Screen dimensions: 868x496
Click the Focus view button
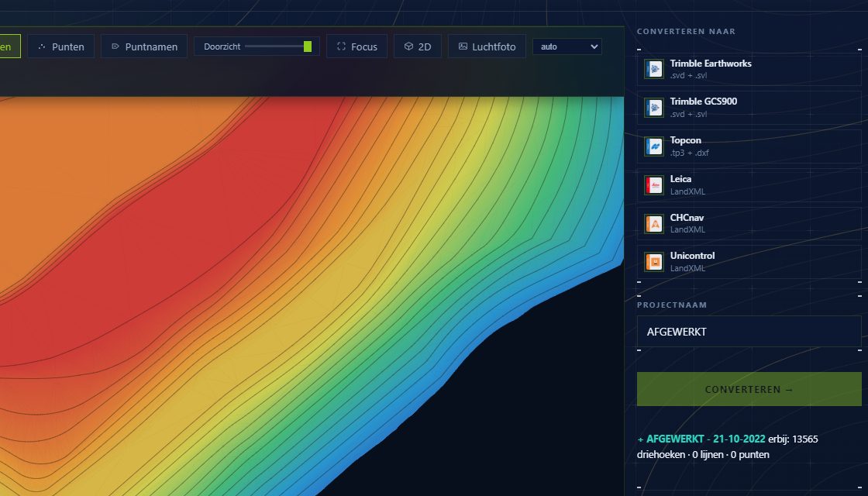357,46
